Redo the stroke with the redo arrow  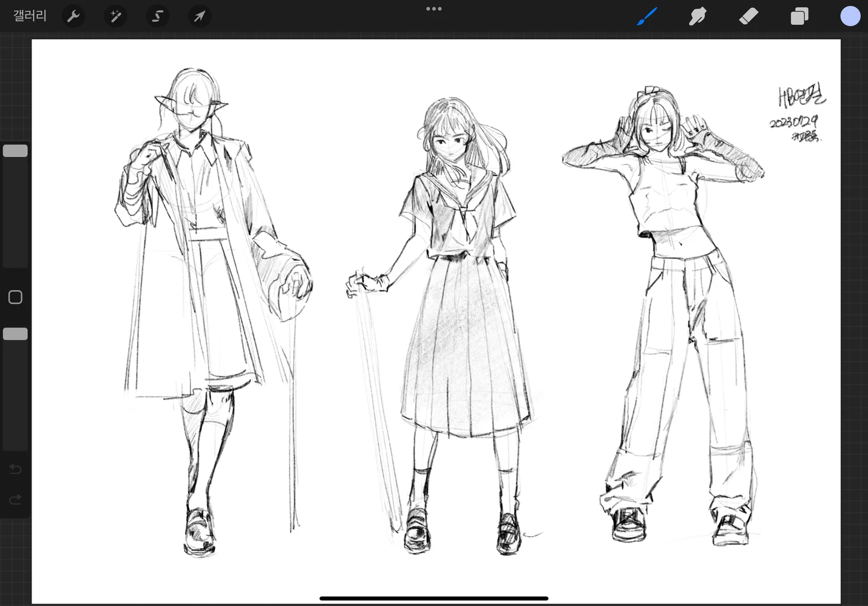click(x=15, y=500)
